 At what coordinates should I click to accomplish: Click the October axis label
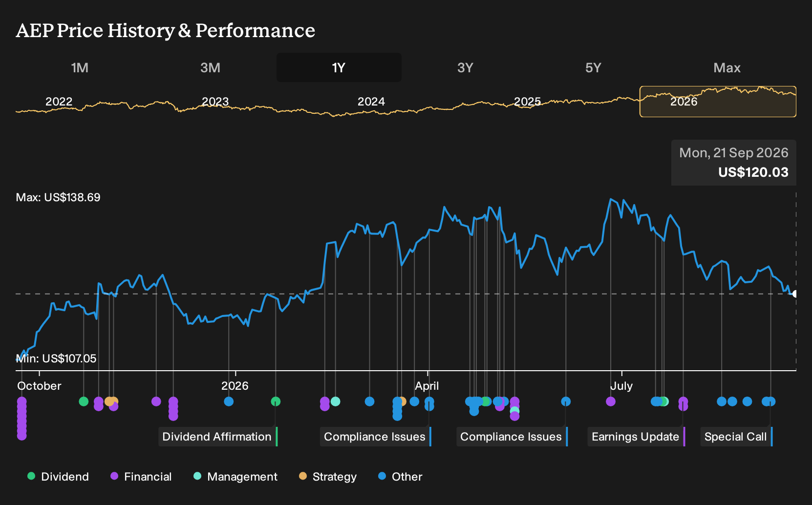[39, 386]
